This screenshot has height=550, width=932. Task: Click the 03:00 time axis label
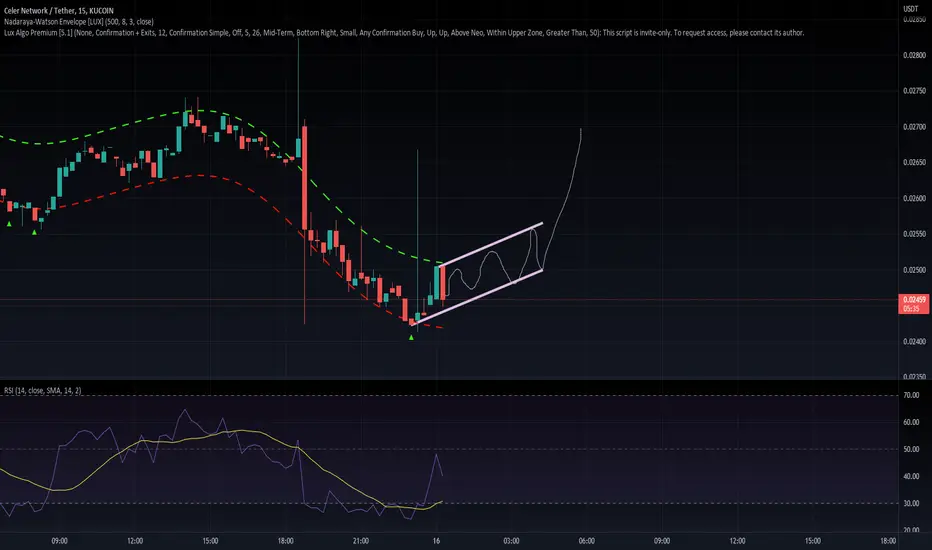point(511,541)
